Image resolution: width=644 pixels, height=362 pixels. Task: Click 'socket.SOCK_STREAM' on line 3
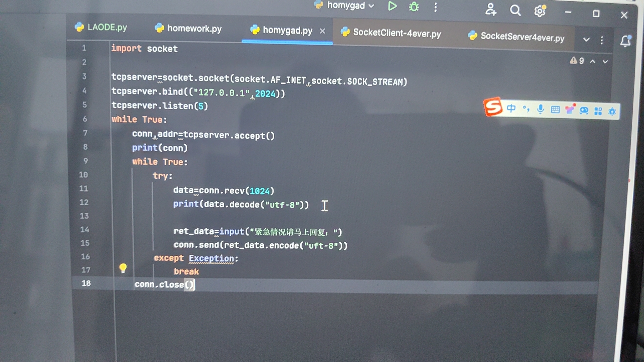(358, 81)
